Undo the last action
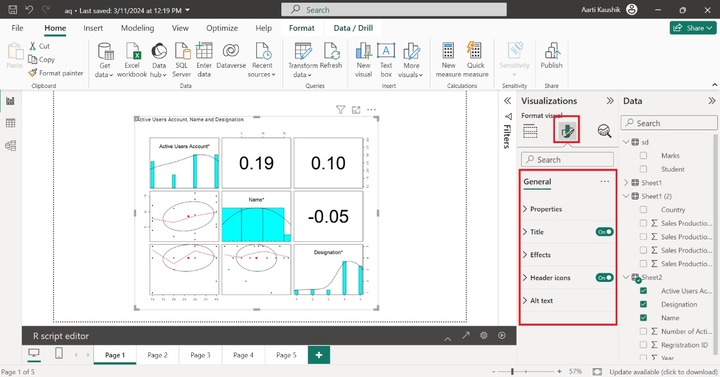Image resolution: width=720 pixels, height=377 pixels. [29, 10]
